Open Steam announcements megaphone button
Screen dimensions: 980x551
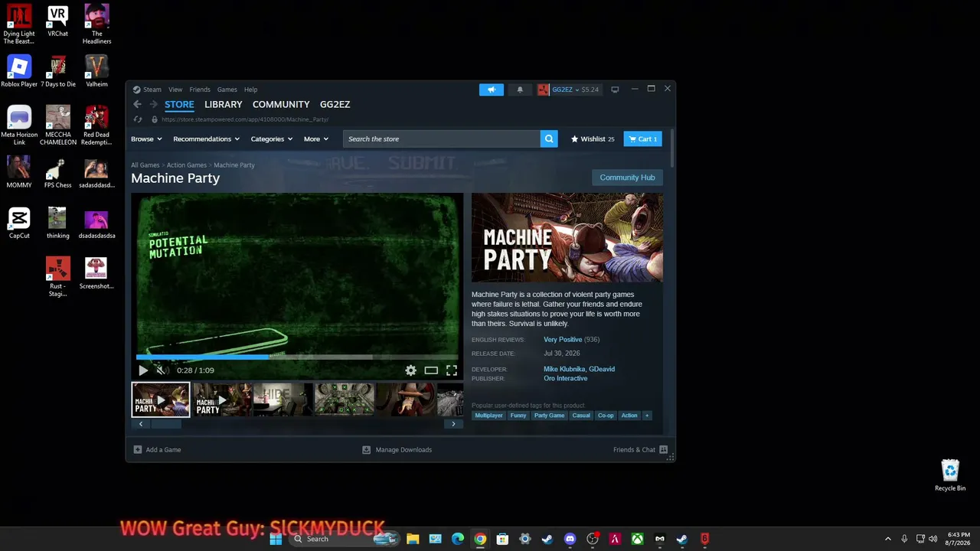(492, 90)
